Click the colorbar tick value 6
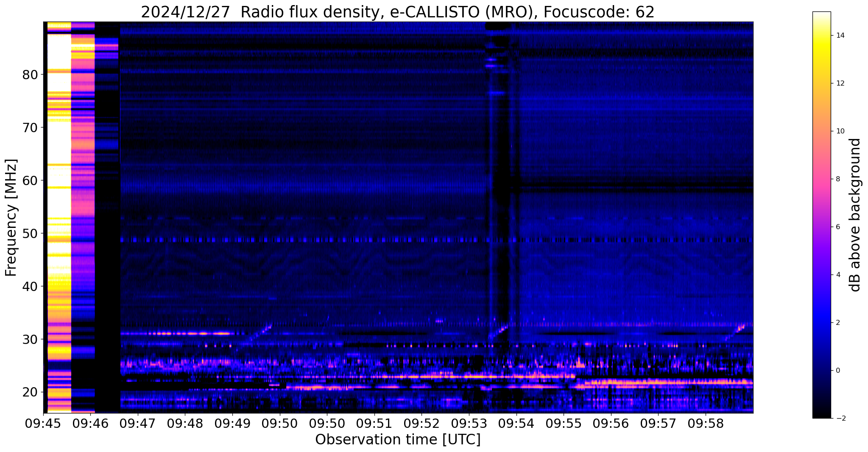The width and height of the screenshot is (868, 452). (837, 227)
